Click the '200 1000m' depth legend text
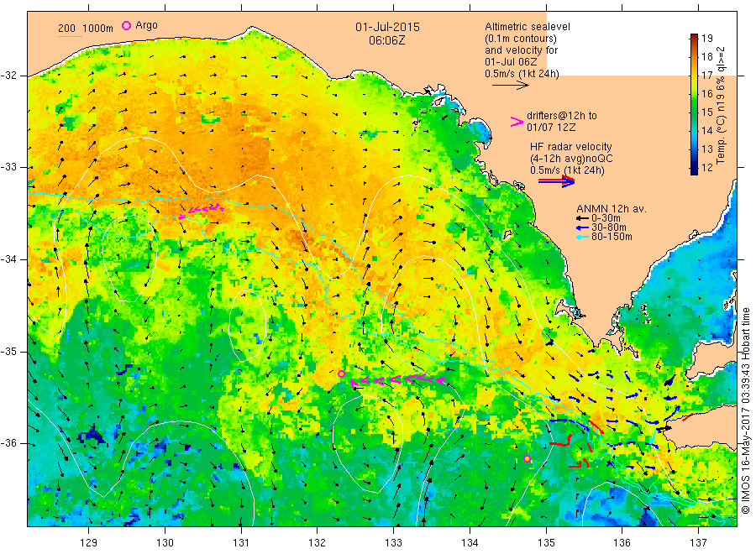 click(x=86, y=29)
